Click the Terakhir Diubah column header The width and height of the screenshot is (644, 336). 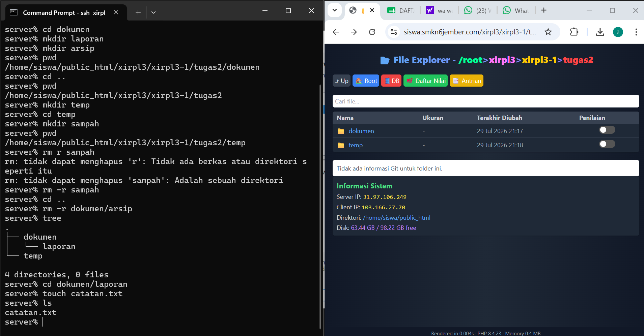[500, 118]
